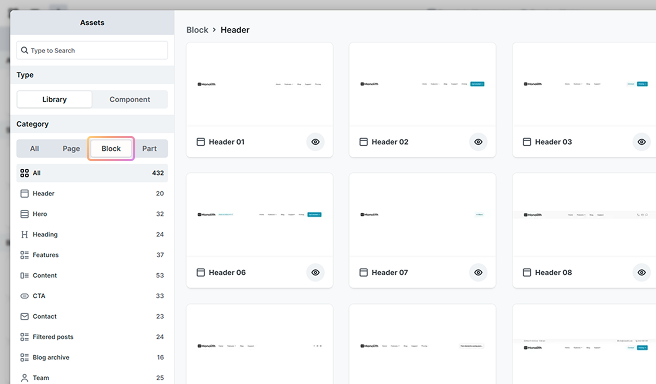Click the Header 01 label
656x384 pixels.
tap(226, 142)
